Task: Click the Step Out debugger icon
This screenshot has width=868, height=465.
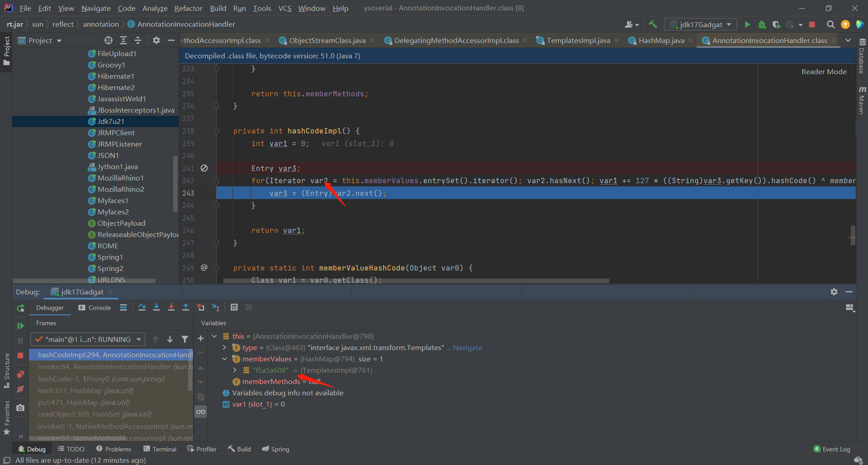Action: click(x=185, y=307)
